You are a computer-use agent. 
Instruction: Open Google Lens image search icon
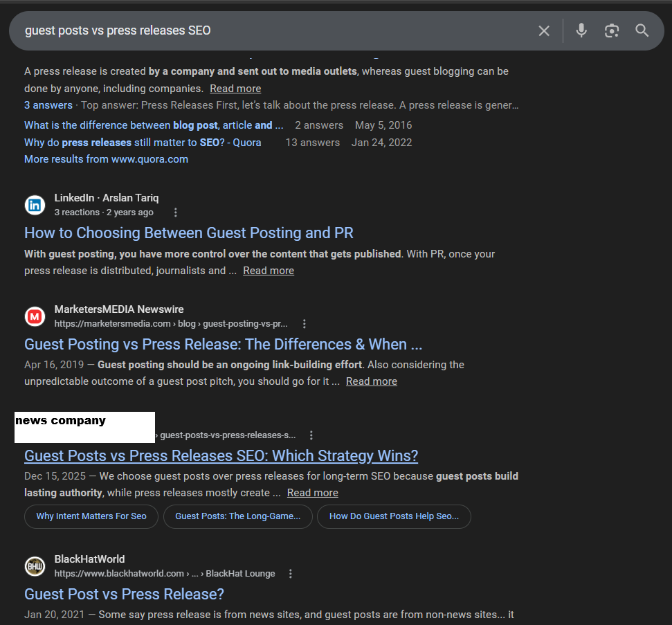point(611,30)
